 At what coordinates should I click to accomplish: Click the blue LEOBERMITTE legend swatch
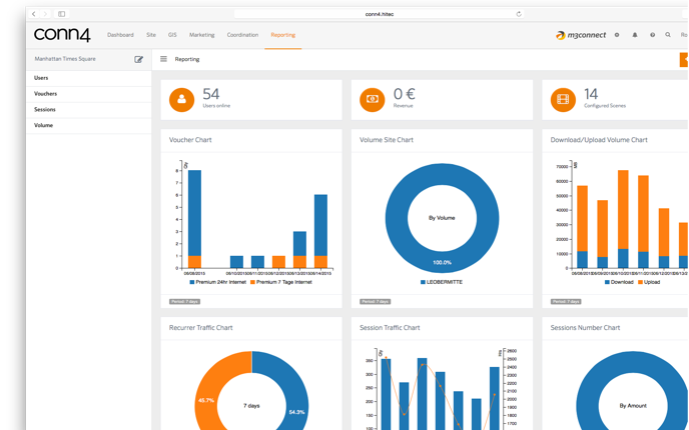(423, 282)
